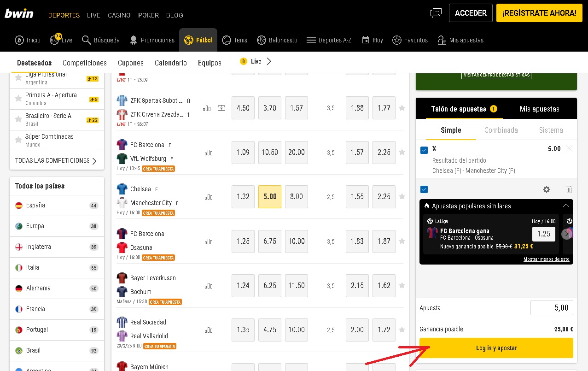Viewport: 588px width, 371px height.
Task: Favorite Real Sociedad vs Valladolid star
Action: coord(402,330)
